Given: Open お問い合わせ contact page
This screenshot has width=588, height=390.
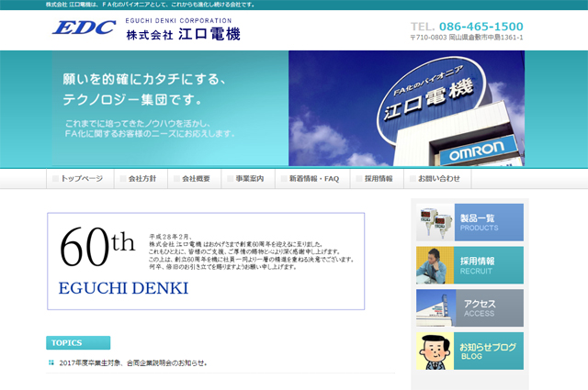Looking at the screenshot, I should tap(437, 179).
